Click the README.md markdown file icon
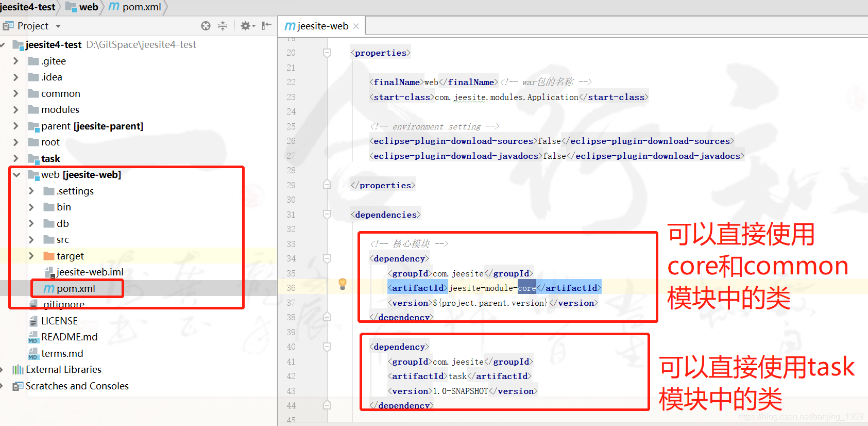868x426 pixels. tap(33, 337)
